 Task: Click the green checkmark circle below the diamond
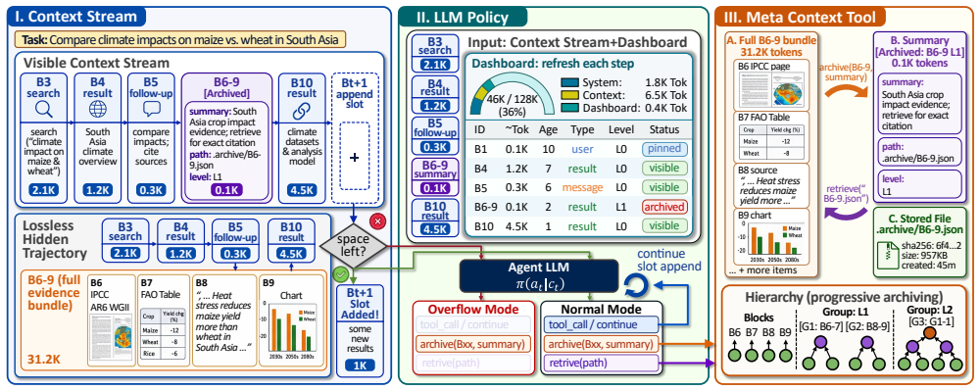pyautogui.click(x=341, y=273)
